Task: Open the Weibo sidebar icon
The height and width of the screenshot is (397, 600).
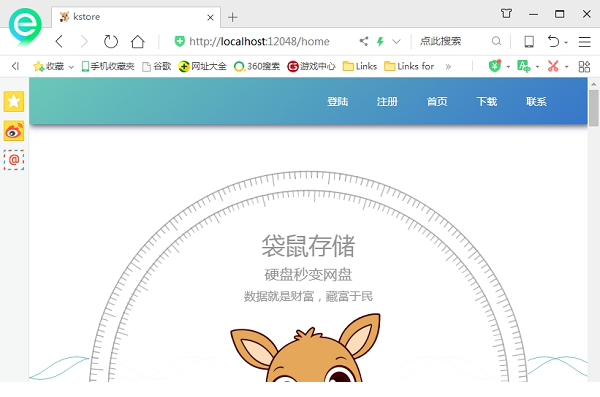Action: (x=14, y=131)
